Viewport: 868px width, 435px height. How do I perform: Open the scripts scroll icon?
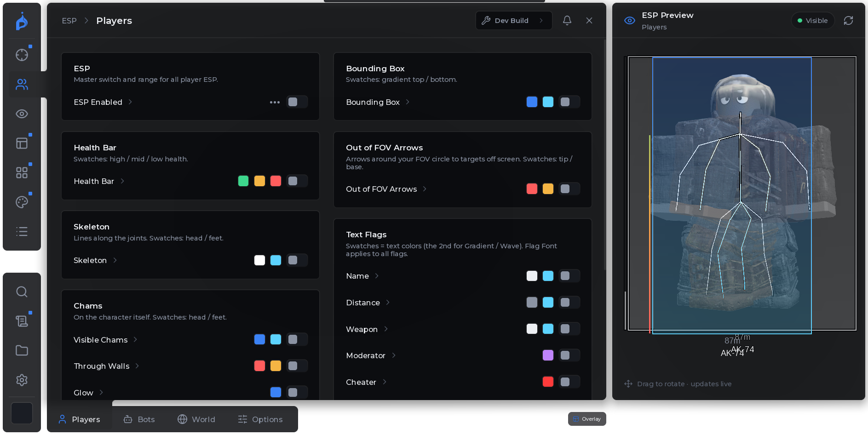tap(22, 321)
